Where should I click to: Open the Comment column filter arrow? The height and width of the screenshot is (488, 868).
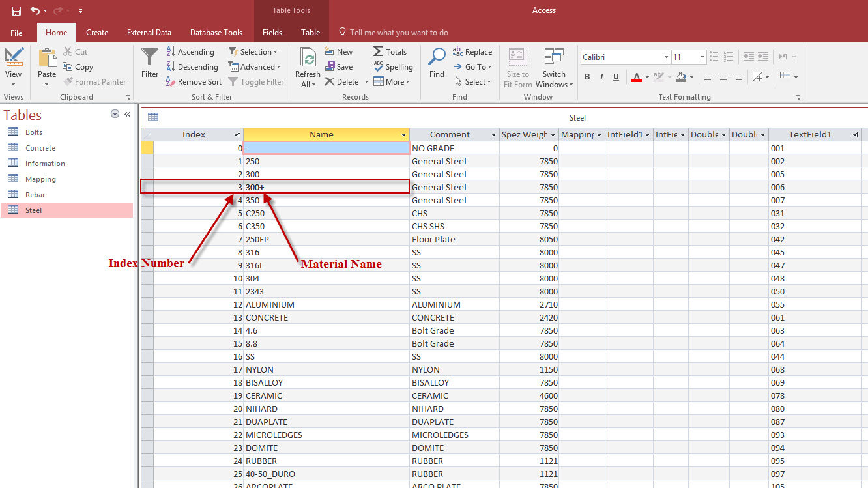click(493, 135)
